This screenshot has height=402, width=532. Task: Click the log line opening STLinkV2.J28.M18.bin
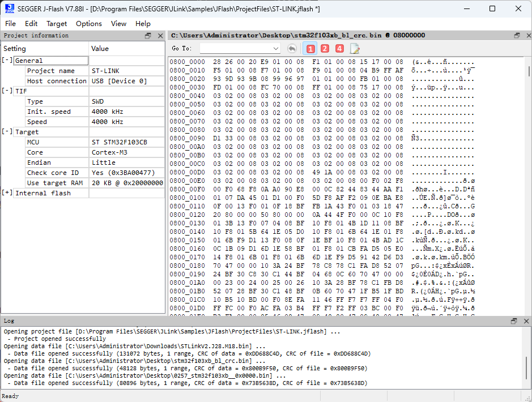[x=135, y=346]
